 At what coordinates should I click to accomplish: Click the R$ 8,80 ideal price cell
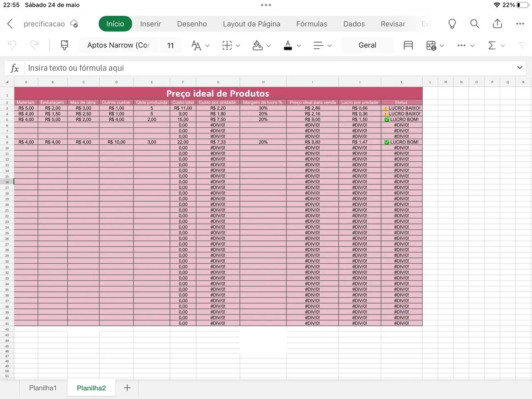click(313, 142)
